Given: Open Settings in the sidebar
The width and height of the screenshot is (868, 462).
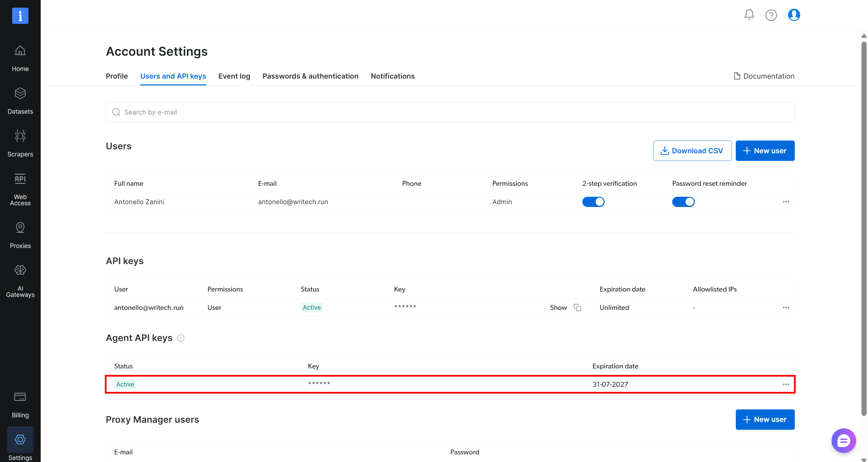Looking at the screenshot, I should (20, 444).
